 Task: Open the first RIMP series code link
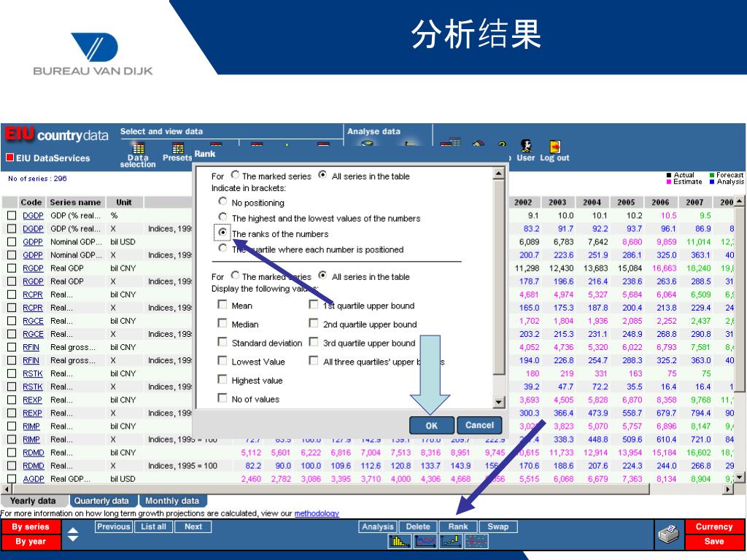coord(31,426)
